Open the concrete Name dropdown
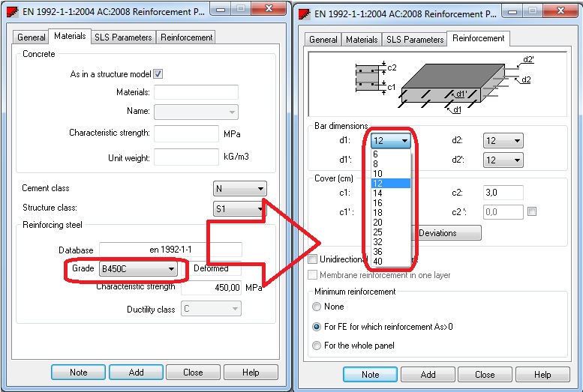 pos(196,112)
